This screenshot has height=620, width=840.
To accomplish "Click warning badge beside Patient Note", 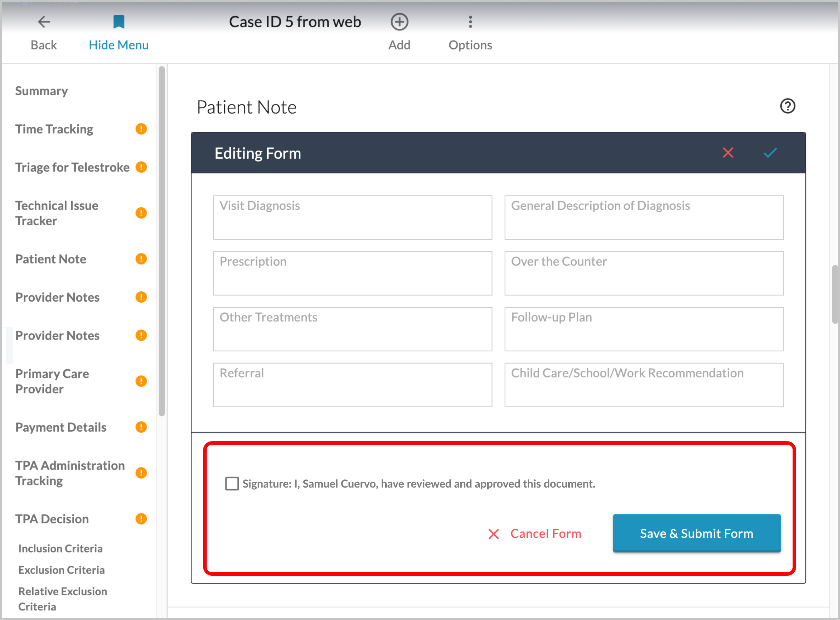I will [x=141, y=259].
